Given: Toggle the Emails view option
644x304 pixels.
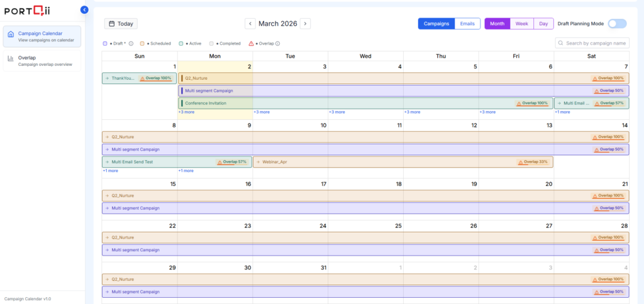Looking at the screenshot, I should [x=467, y=24].
